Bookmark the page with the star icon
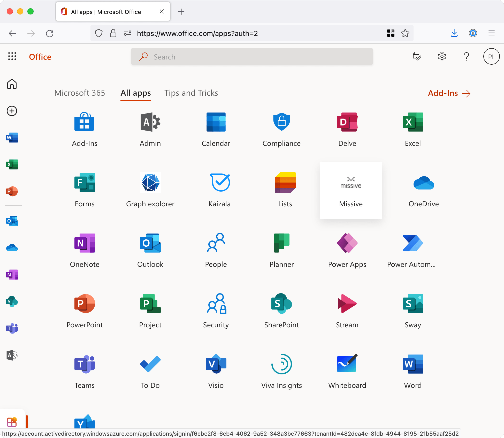This screenshot has width=504, height=438. (x=405, y=33)
